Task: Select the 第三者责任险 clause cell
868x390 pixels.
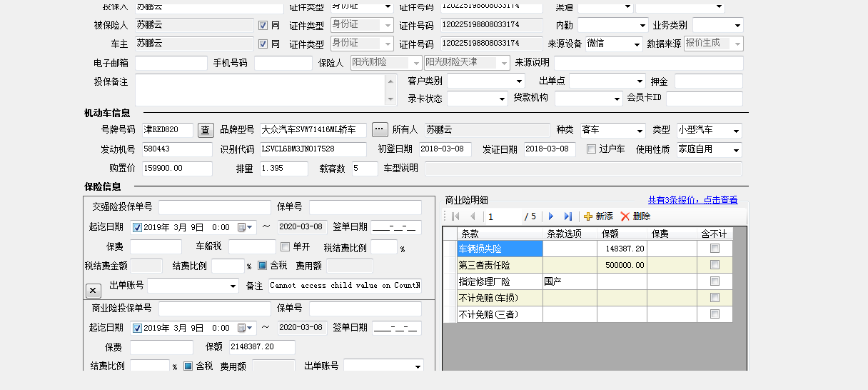Action: [500, 265]
